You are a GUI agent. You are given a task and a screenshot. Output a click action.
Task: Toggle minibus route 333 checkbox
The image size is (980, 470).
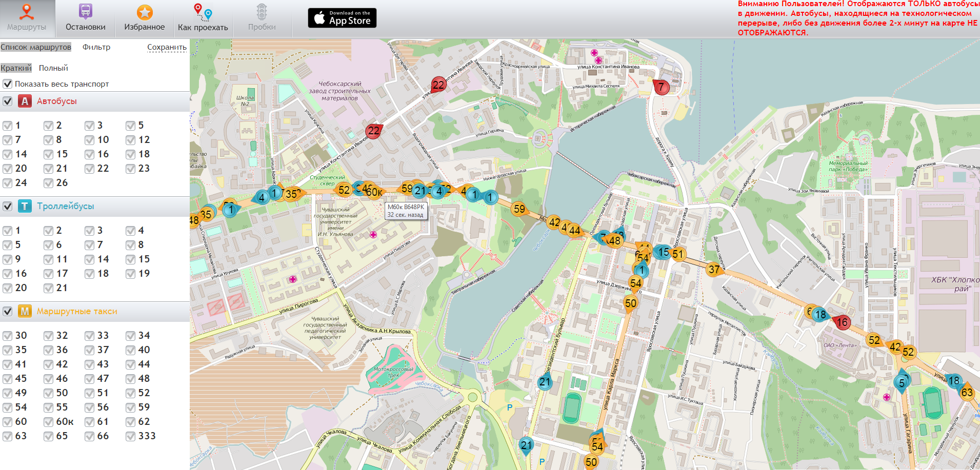(131, 436)
